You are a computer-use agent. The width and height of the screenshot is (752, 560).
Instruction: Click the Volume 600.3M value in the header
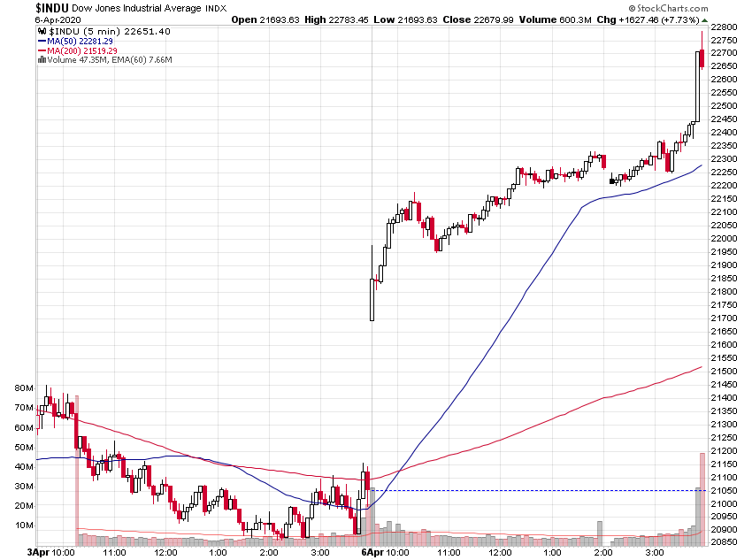555,20
